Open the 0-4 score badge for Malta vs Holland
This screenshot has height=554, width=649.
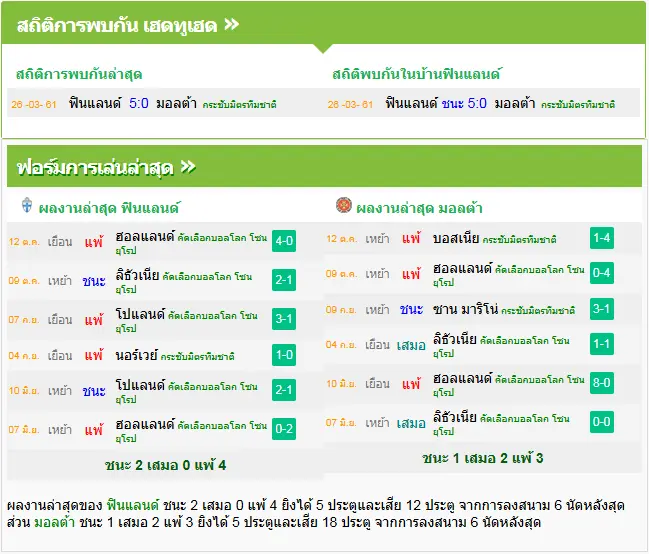(x=601, y=273)
